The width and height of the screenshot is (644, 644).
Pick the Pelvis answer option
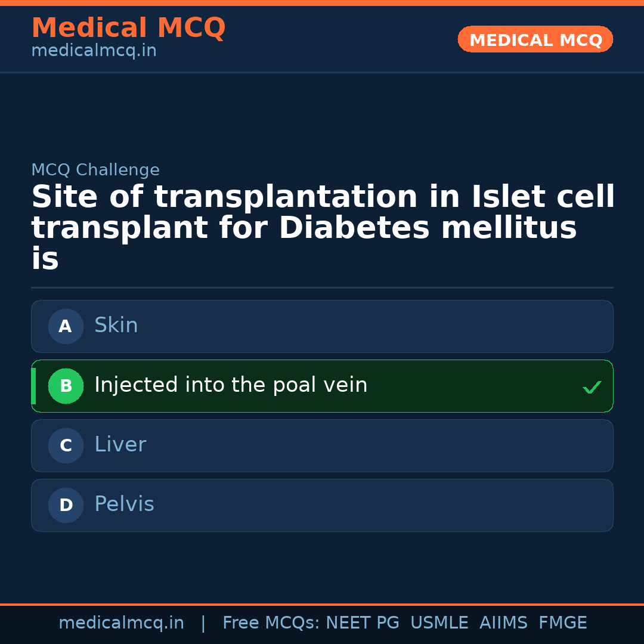(322, 505)
